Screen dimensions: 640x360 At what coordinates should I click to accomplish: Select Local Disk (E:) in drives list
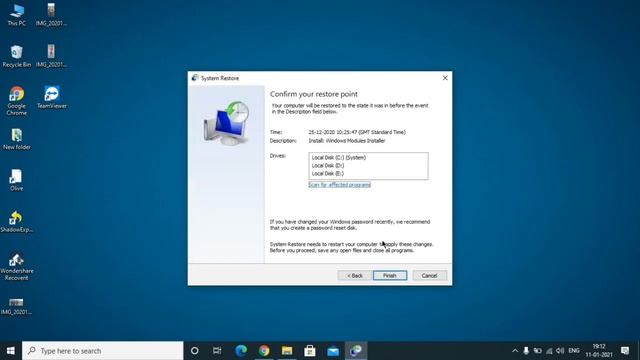click(x=328, y=173)
